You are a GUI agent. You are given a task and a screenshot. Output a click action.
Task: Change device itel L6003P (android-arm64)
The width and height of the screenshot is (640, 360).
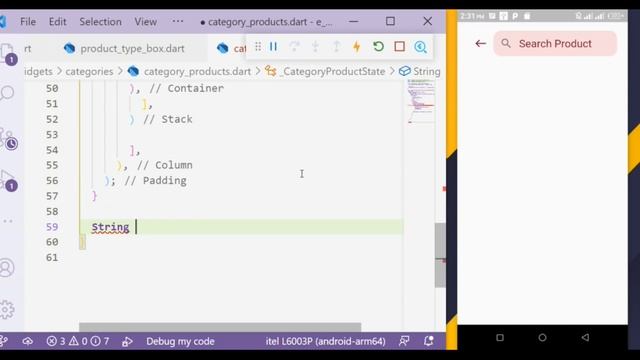click(326, 341)
